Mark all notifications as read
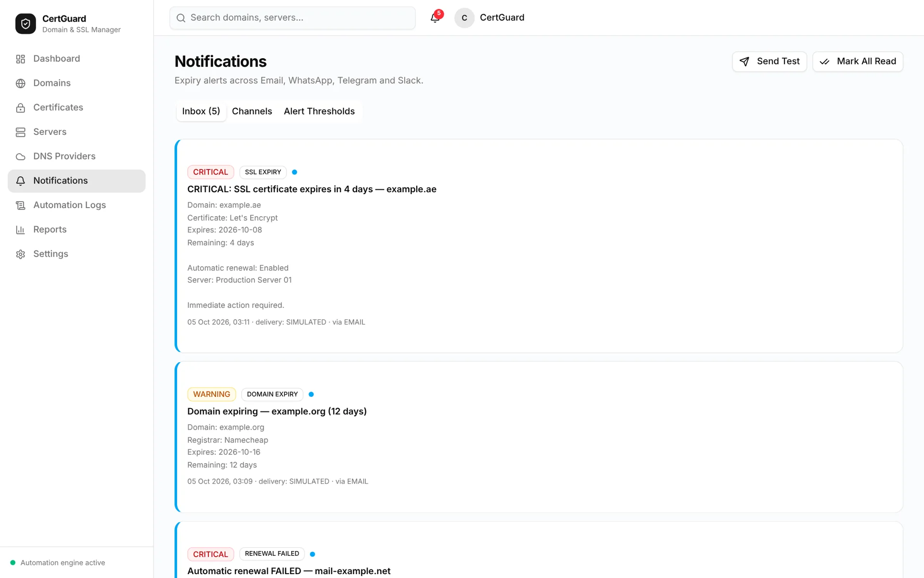Viewport: 924px width, 578px height. pos(858,62)
